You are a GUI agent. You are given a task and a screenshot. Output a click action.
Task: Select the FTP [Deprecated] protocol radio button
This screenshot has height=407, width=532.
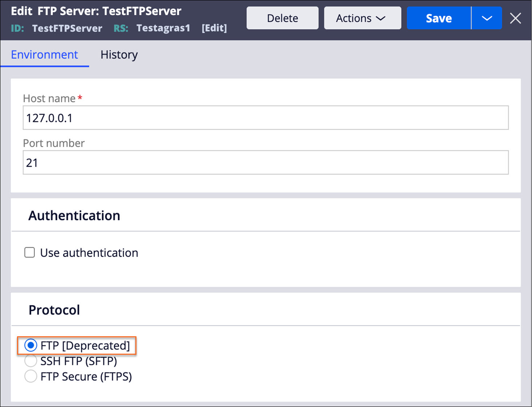click(31, 346)
